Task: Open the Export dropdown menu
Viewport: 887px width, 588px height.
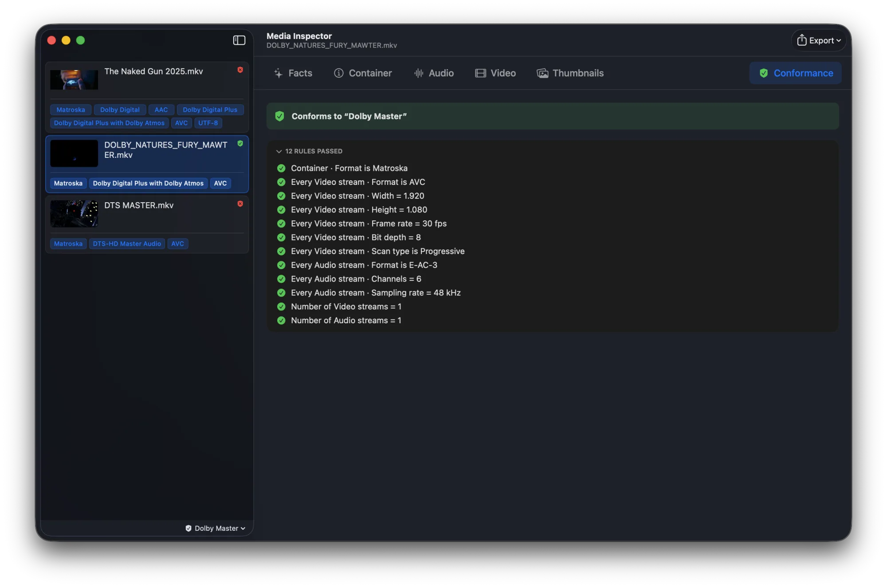Action: pyautogui.click(x=819, y=40)
